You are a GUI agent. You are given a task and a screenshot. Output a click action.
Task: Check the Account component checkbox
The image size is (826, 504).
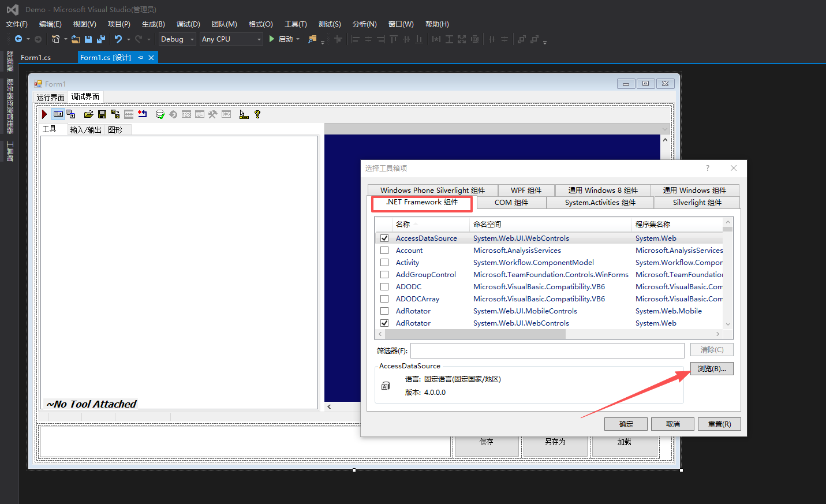point(384,250)
